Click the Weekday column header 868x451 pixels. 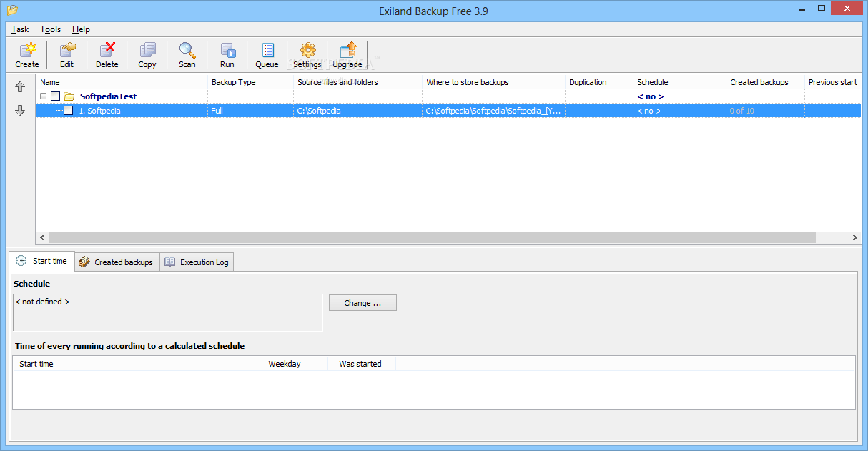[x=285, y=364]
